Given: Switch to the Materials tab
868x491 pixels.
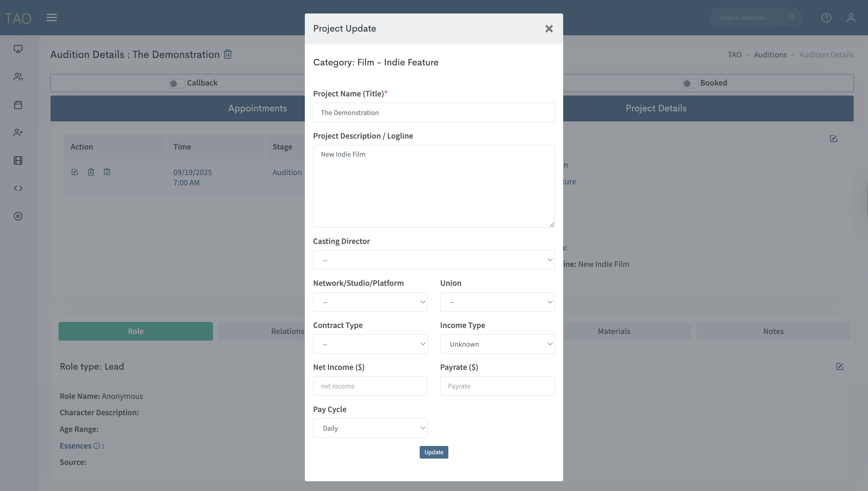Looking at the screenshot, I should [614, 331].
